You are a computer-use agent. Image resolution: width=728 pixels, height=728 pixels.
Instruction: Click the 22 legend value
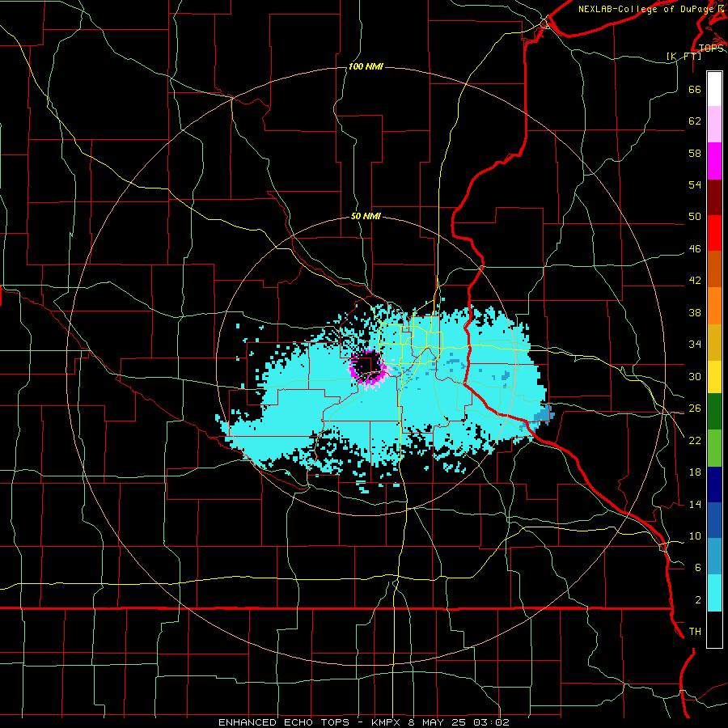tap(695, 440)
